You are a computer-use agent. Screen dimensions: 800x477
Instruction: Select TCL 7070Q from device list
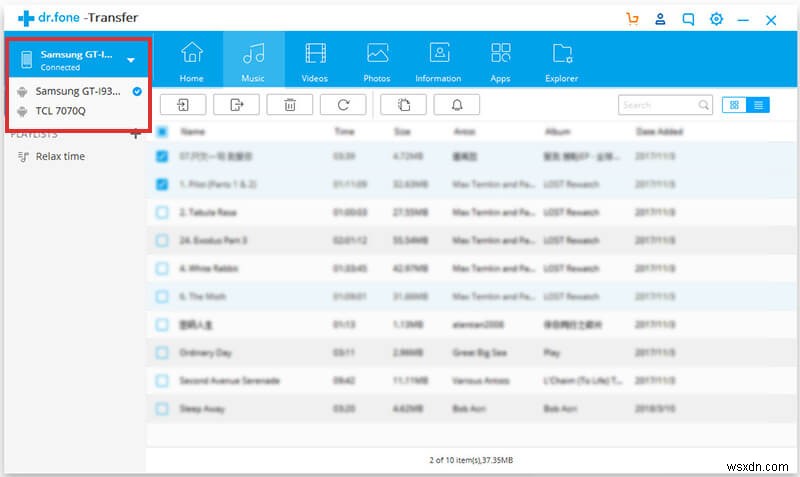click(60, 111)
